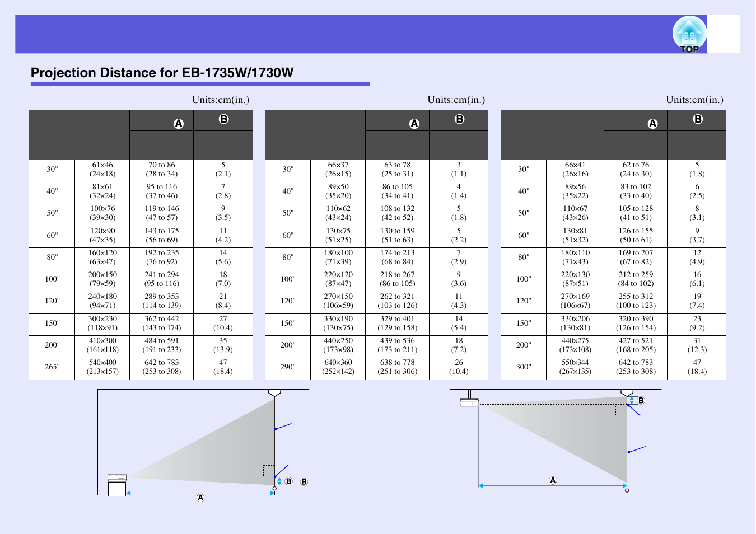Click the 66×41 (26×16) cell
Viewport: 756px width, 534px height.
575,170
